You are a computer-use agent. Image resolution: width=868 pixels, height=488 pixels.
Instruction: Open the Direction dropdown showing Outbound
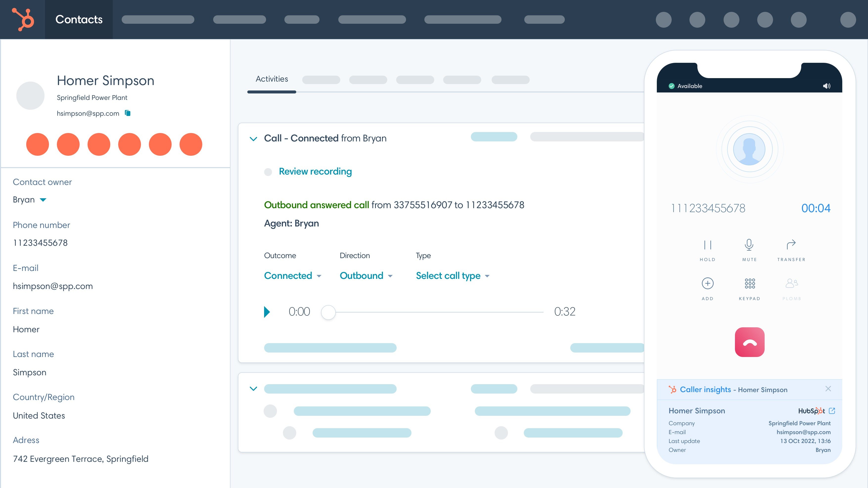click(x=366, y=275)
